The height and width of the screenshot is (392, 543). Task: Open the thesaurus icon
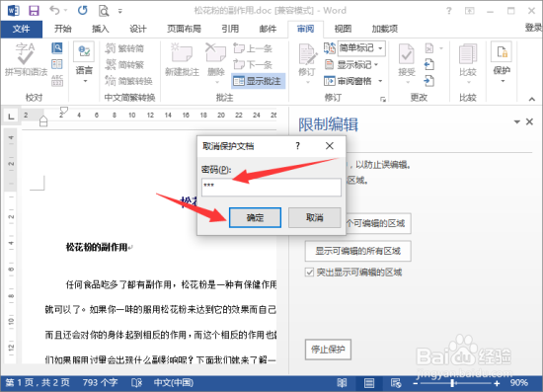pos(57,64)
